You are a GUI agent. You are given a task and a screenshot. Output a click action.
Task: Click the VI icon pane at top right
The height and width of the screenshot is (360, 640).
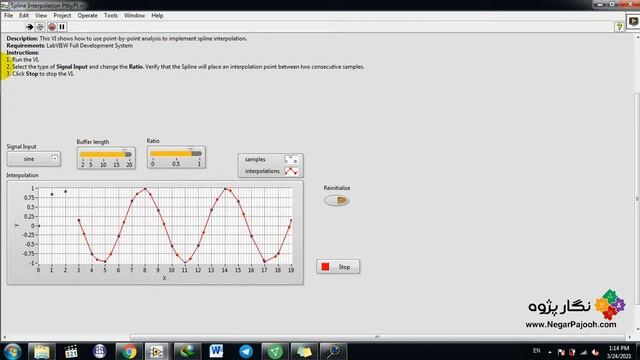point(633,21)
